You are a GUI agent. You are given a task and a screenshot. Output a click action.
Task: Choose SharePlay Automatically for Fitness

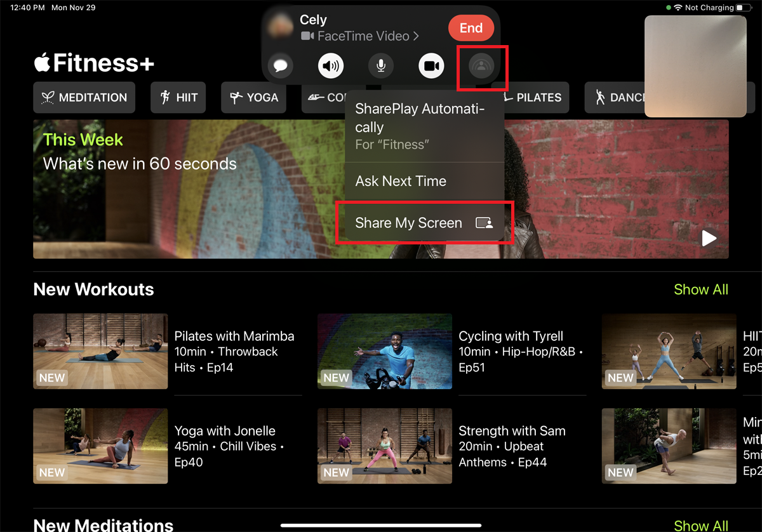click(x=424, y=126)
